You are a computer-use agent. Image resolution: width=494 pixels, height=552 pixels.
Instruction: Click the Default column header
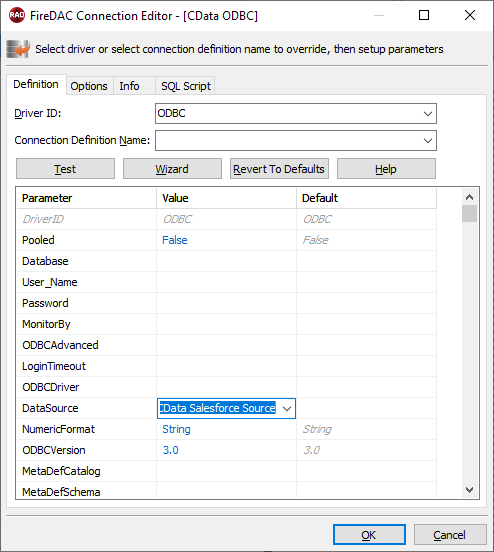click(366, 198)
